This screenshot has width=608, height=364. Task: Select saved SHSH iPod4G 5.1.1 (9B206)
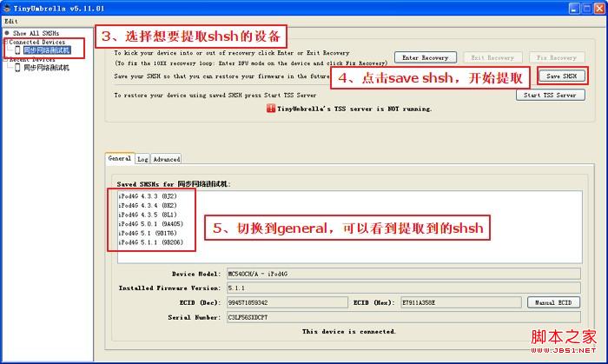point(150,242)
